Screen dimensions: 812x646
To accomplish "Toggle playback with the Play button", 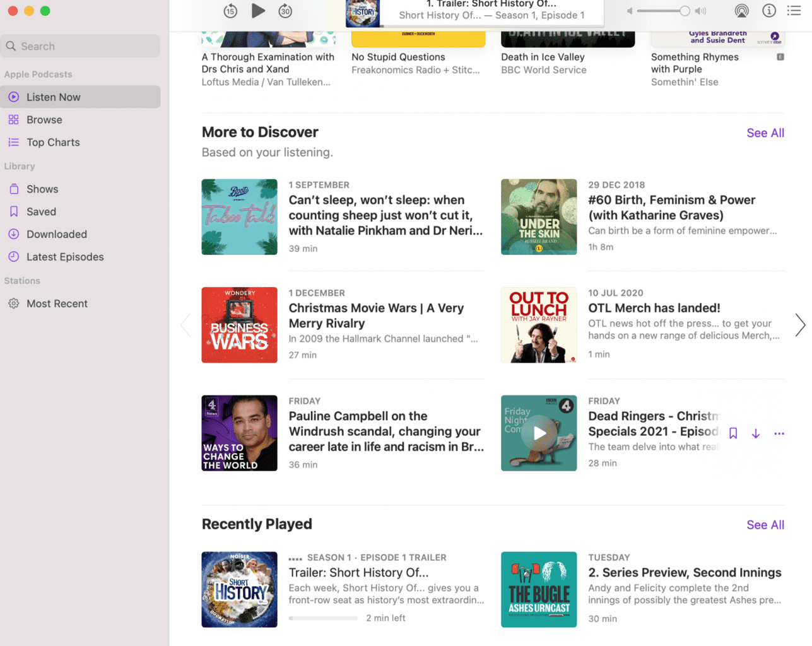I will [x=259, y=10].
